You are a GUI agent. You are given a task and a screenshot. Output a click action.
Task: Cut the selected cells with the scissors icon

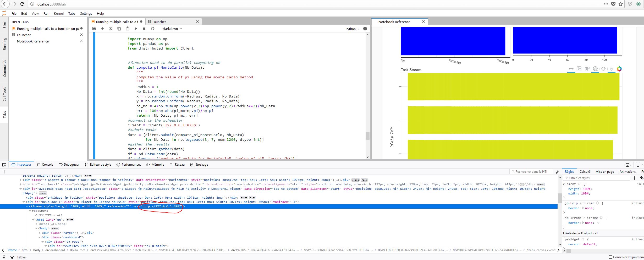(111, 29)
